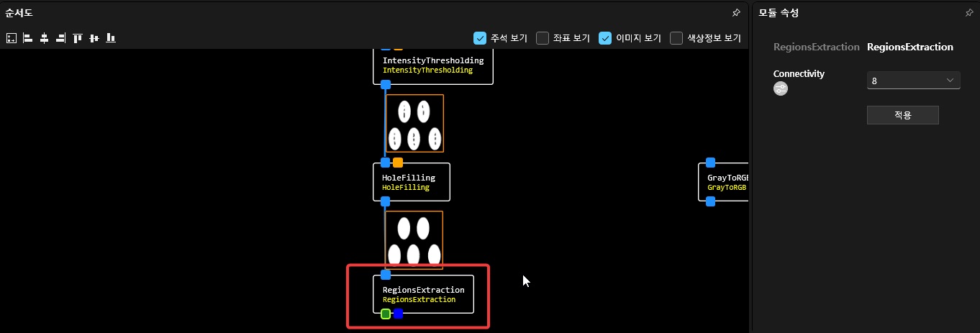This screenshot has width=980, height=333.
Task: Disable the 이미지 보기 checkbox
Action: 606,38
